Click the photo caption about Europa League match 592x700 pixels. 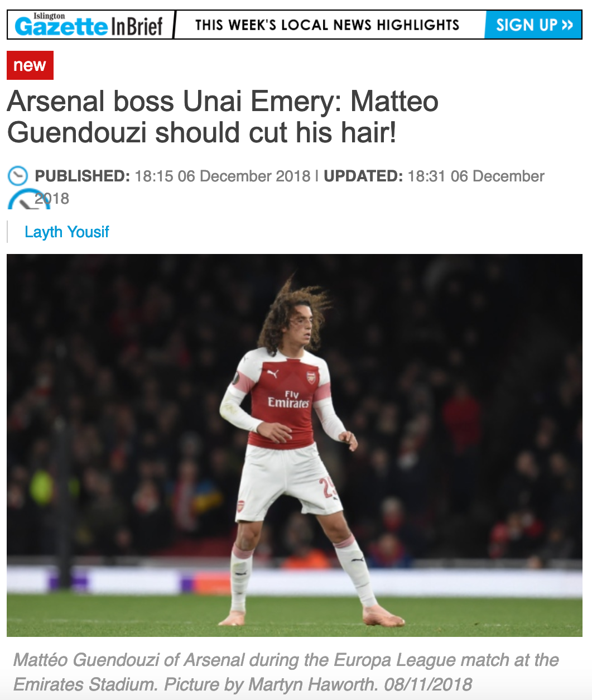pyautogui.click(x=286, y=672)
